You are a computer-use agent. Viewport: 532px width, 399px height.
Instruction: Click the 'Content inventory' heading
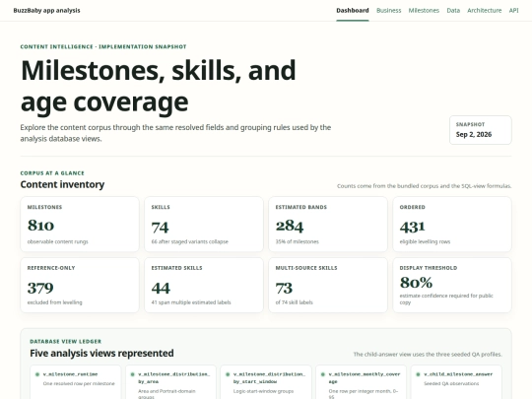pos(62,184)
